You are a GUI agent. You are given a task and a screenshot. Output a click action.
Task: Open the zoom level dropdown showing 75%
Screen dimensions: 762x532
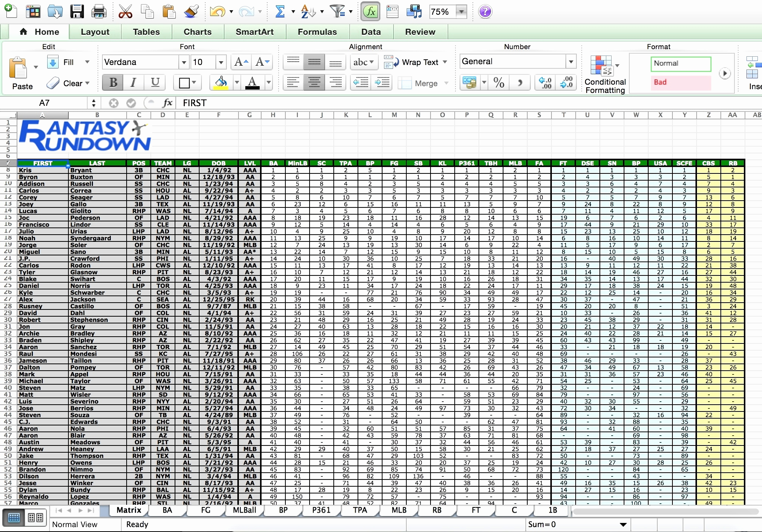(461, 11)
